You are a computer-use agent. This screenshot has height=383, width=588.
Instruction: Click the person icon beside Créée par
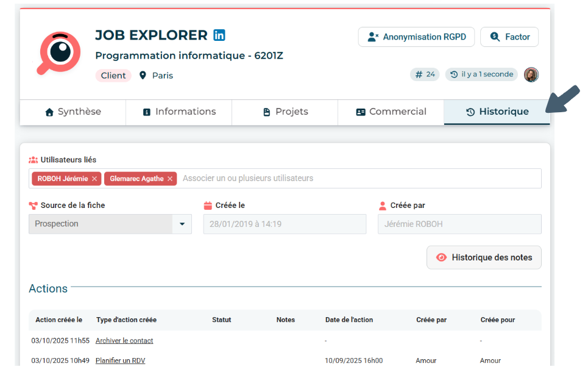coord(383,206)
